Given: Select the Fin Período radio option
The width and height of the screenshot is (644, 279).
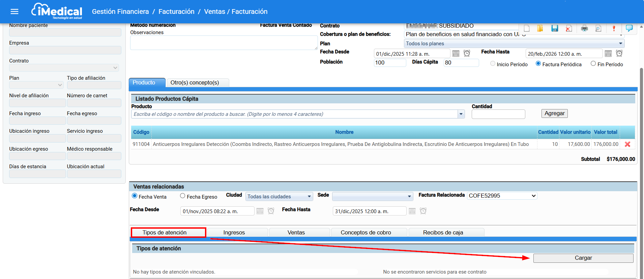Looking at the screenshot, I should (x=593, y=64).
